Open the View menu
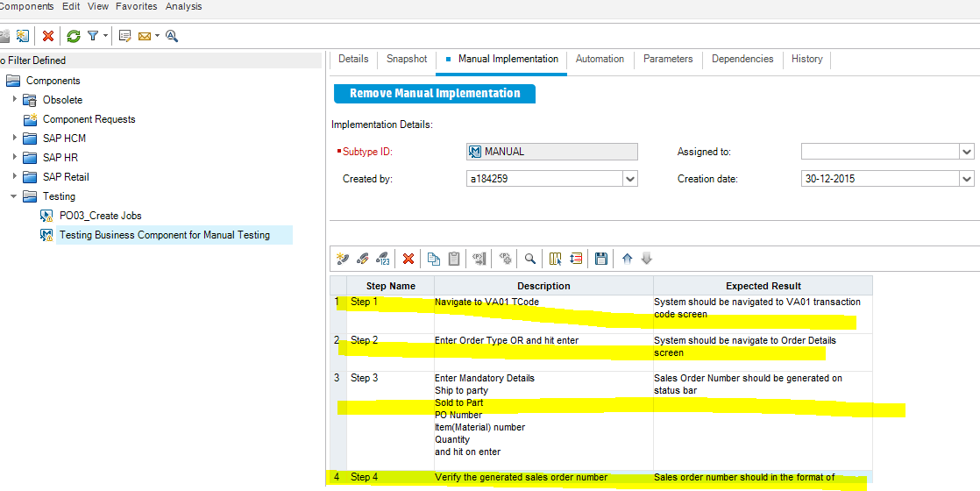The width and height of the screenshot is (980, 491). point(98,6)
